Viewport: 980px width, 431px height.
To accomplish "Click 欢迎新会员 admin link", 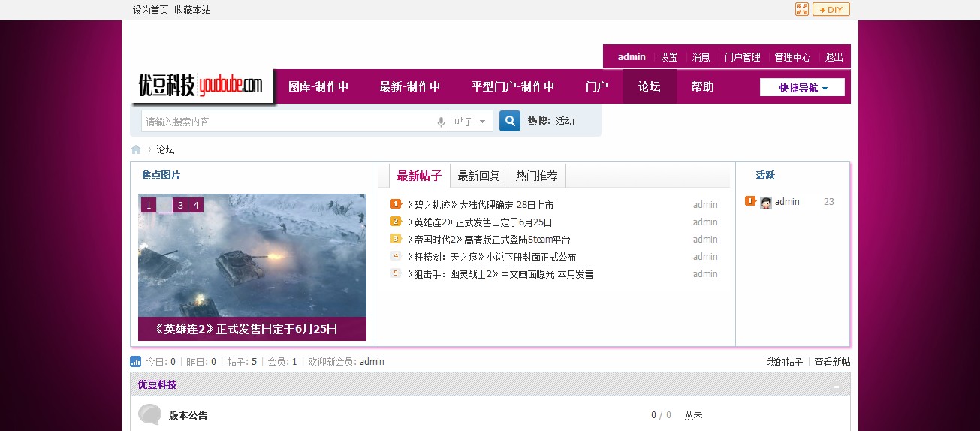I will tap(372, 362).
